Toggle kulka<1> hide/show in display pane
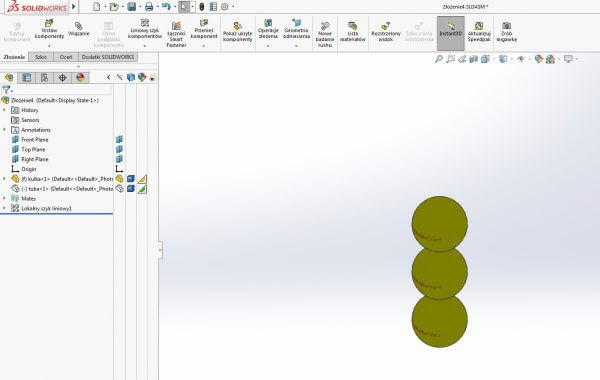The width and height of the screenshot is (600, 380). coord(119,179)
